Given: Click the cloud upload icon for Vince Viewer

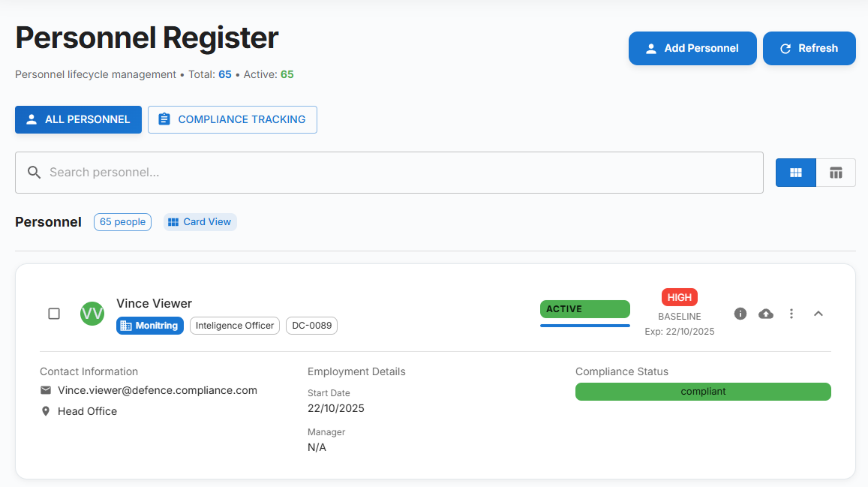Looking at the screenshot, I should click(x=766, y=314).
